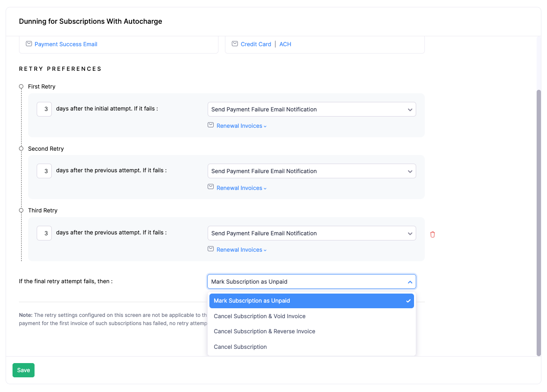Click envelope icon under Third Retry dropdown

pos(211,249)
